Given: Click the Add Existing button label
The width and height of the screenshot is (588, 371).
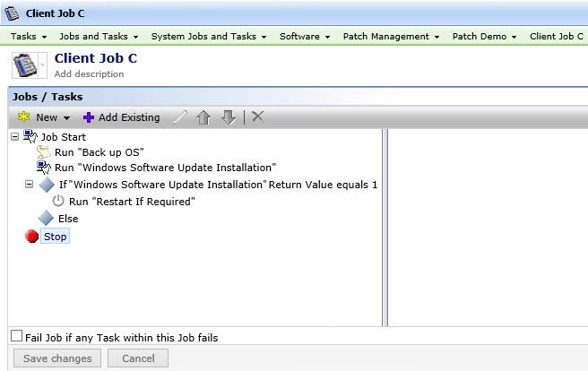Looking at the screenshot, I should 129,117.
